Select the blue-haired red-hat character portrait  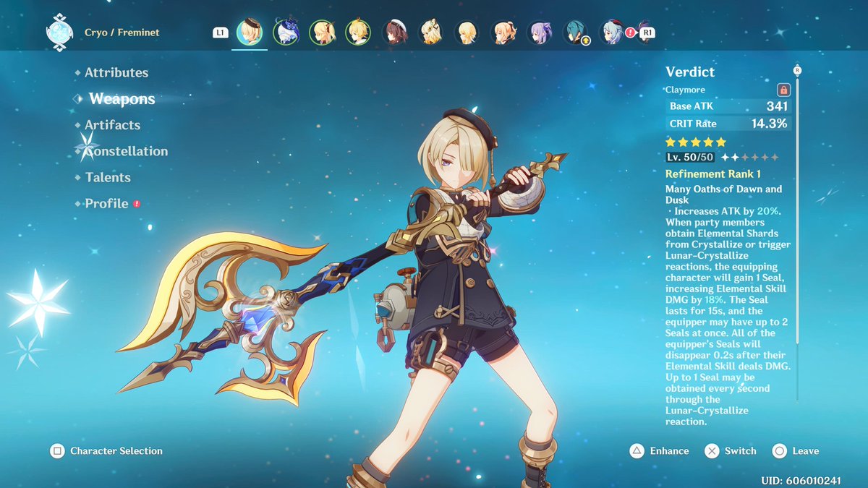pos(612,33)
